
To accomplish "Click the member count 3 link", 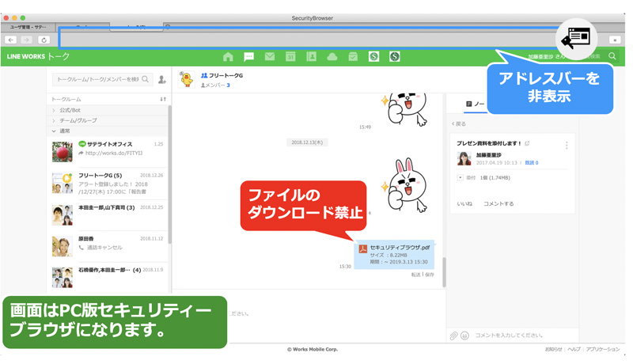I will (228, 85).
